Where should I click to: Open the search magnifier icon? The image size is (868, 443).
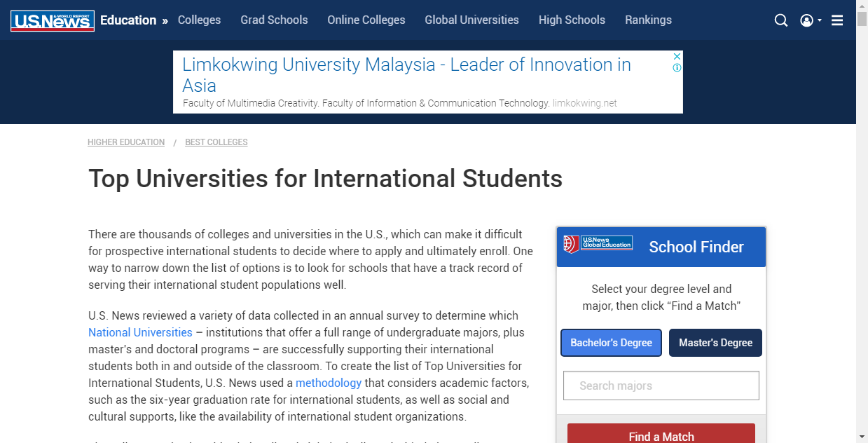[781, 20]
